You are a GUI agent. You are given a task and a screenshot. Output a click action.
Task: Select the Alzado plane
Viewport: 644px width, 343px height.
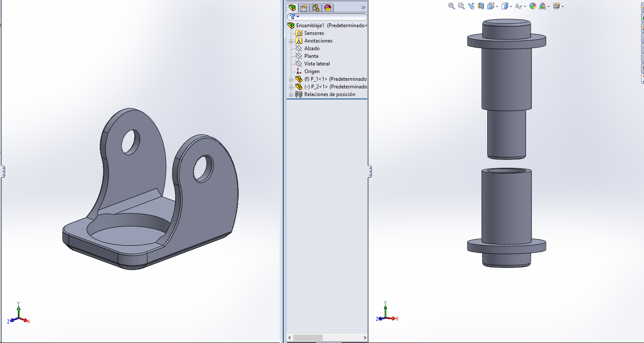click(312, 48)
